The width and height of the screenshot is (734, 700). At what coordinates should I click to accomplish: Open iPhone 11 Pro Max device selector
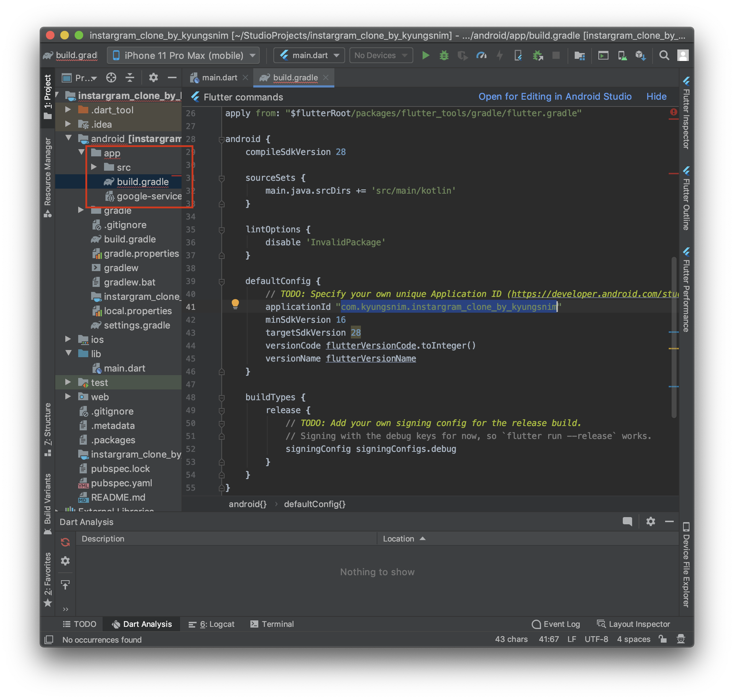(x=183, y=56)
